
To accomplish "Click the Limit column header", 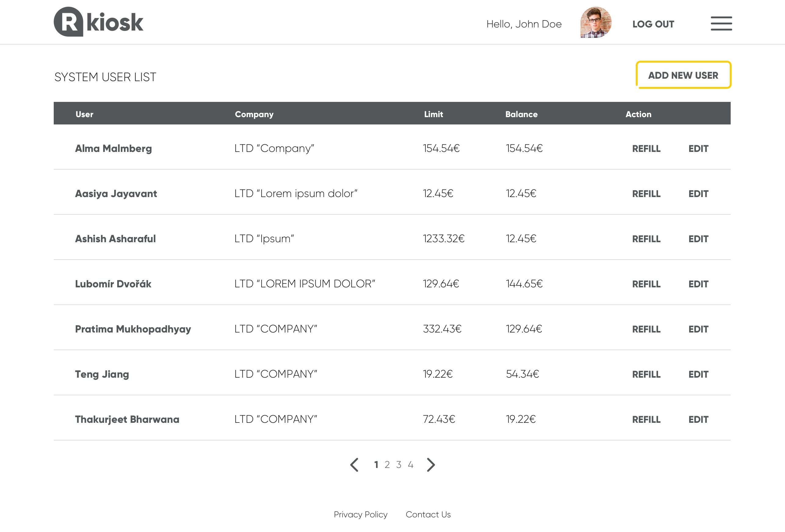I will [x=433, y=114].
